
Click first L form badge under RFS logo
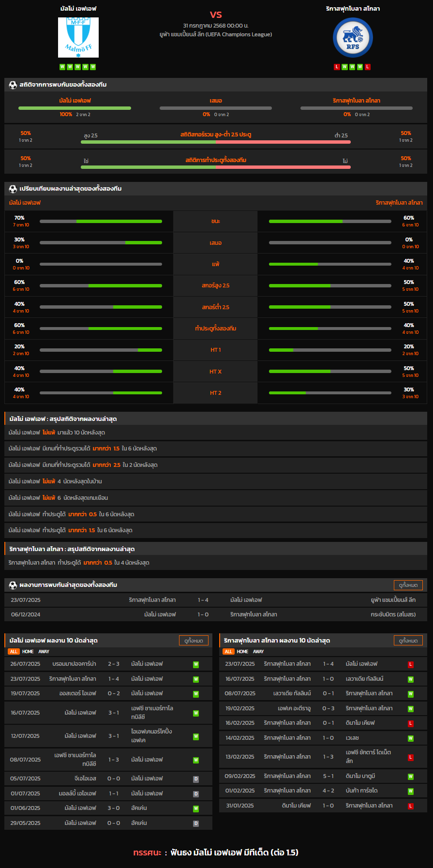(337, 67)
